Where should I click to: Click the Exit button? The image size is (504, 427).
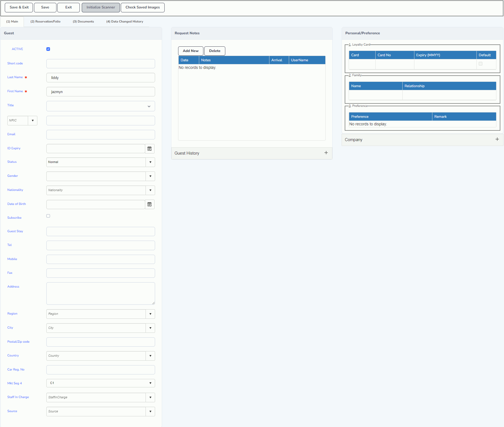click(68, 8)
